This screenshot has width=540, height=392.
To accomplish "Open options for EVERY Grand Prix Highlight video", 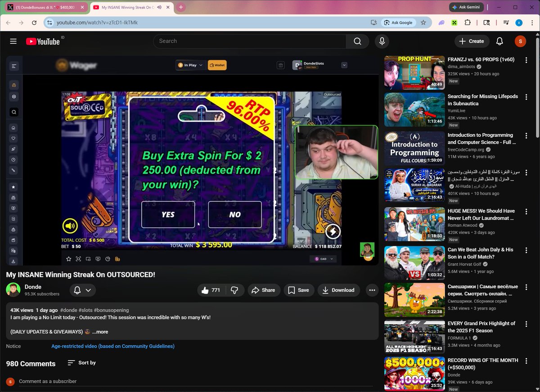I will point(526,324).
